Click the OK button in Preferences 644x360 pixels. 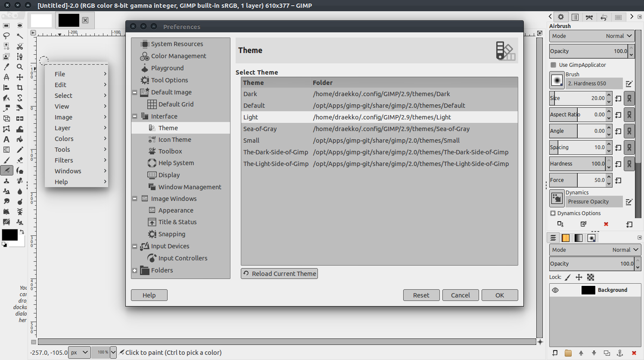click(x=500, y=295)
